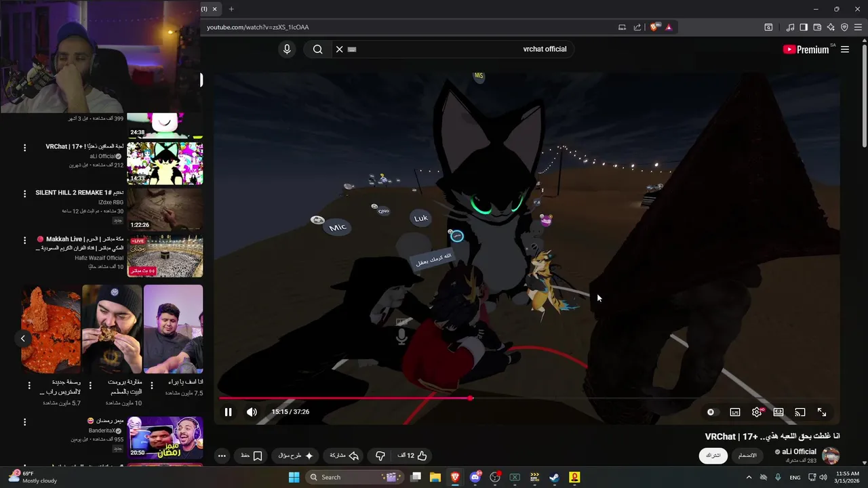
Task: Click the progress bar scrubber handle
Action: tap(471, 398)
